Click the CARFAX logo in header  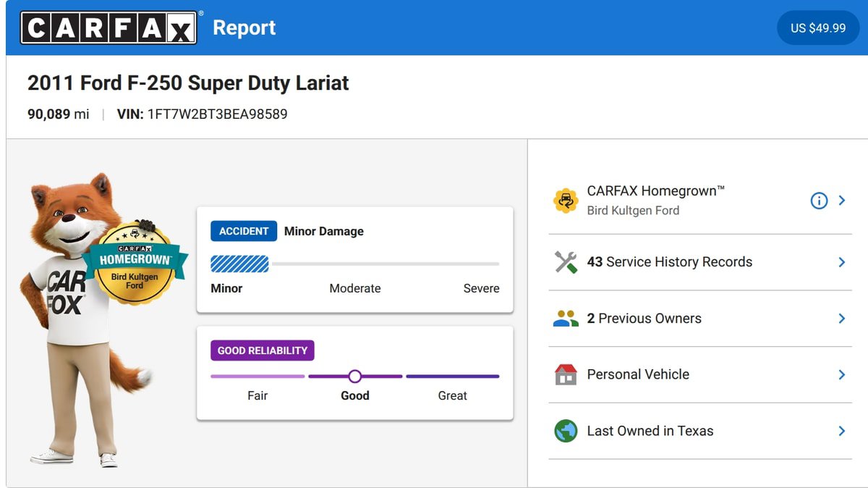pos(109,28)
